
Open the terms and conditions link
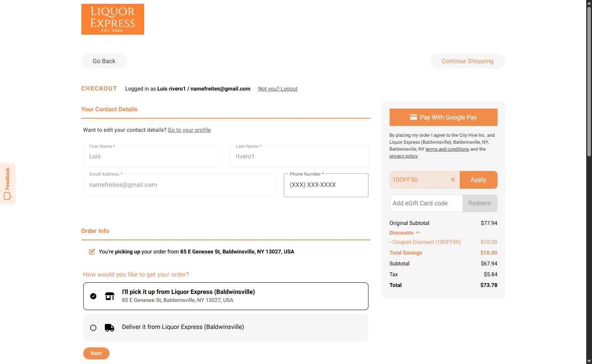pyautogui.click(x=447, y=149)
